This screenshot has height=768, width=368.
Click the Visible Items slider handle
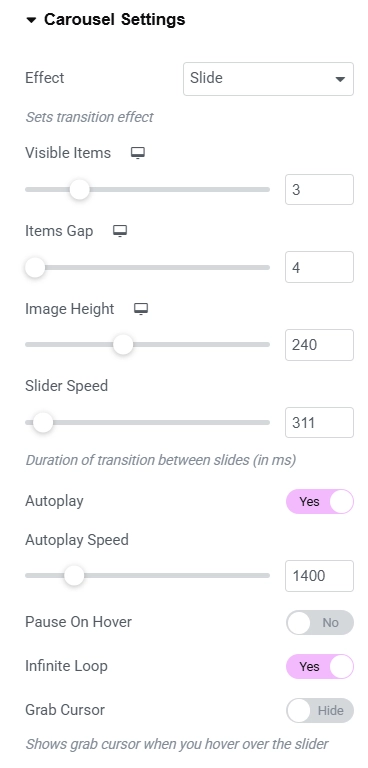(x=79, y=190)
